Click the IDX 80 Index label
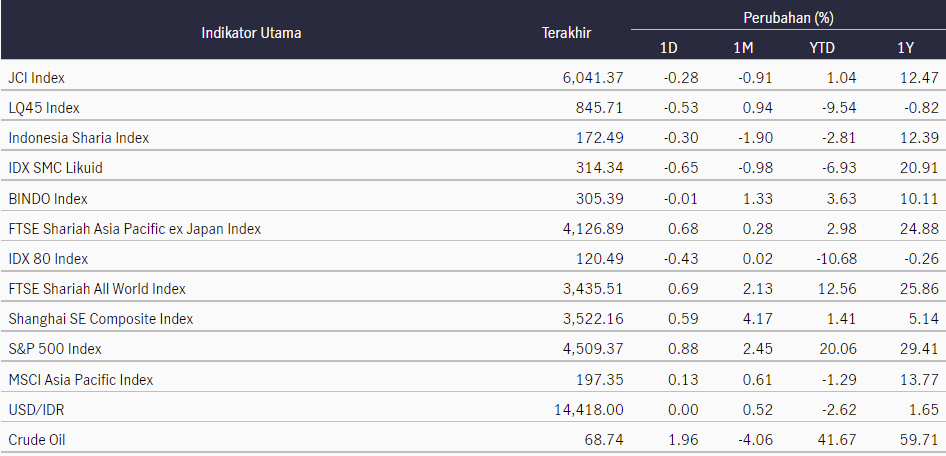 click(48, 259)
